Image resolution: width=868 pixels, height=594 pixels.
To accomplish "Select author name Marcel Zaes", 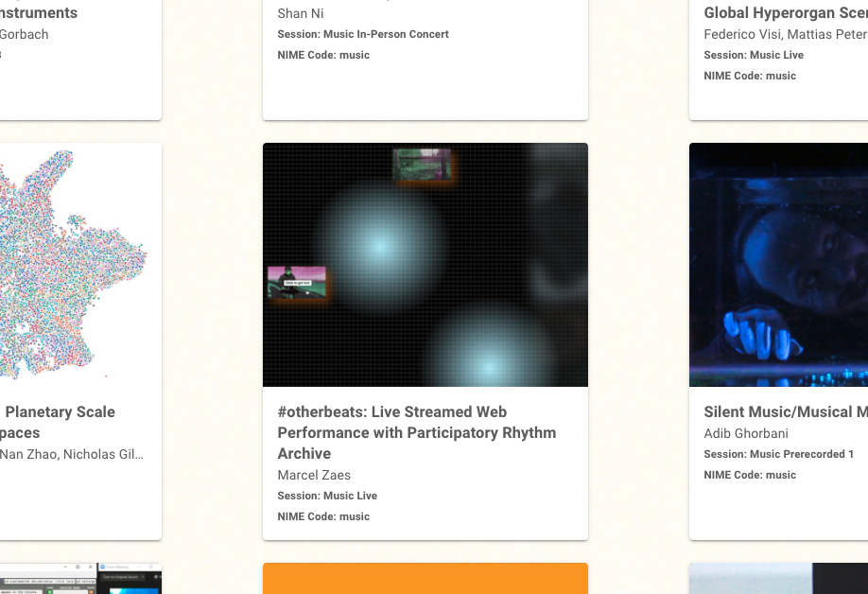I will (x=314, y=475).
